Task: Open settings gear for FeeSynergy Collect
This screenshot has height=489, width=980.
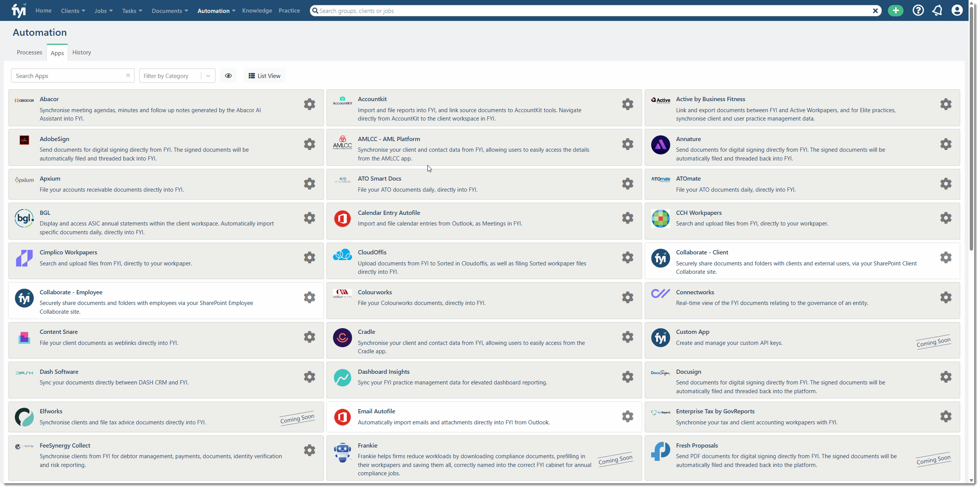Action: coord(309,450)
